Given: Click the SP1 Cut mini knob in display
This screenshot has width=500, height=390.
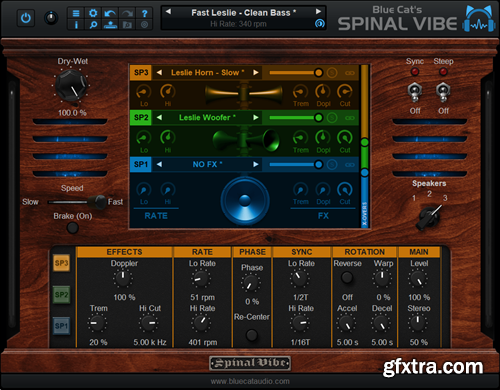Looking at the screenshot, I should click(x=345, y=190).
